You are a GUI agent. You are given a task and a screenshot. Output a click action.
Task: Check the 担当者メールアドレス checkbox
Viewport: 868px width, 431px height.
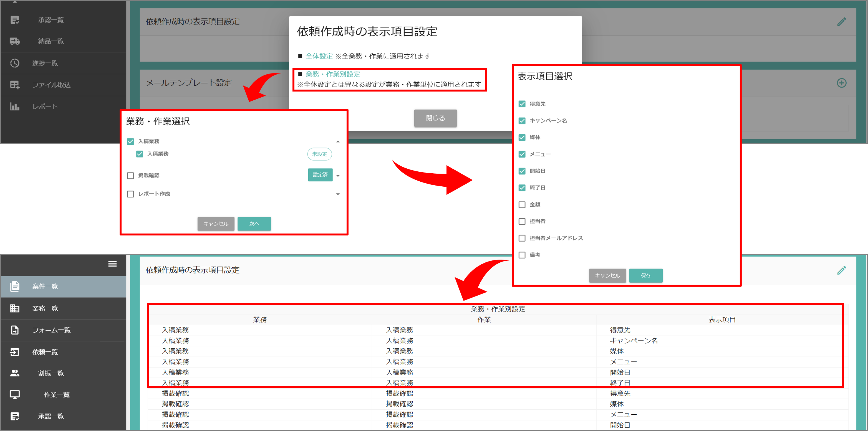pyautogui.click(x=522, y=238)
